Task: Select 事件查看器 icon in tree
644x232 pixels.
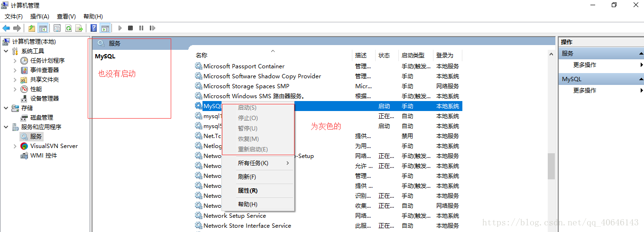Action: (24, 70)
